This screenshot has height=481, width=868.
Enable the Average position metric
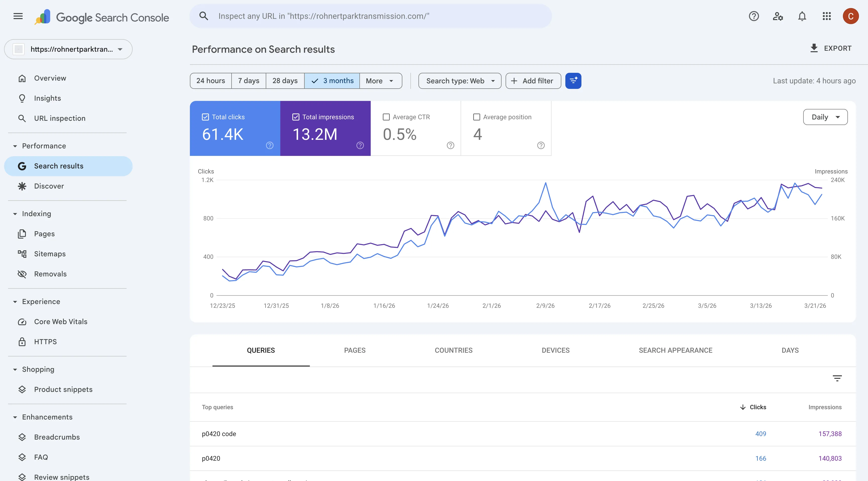[x=476, y=117]
